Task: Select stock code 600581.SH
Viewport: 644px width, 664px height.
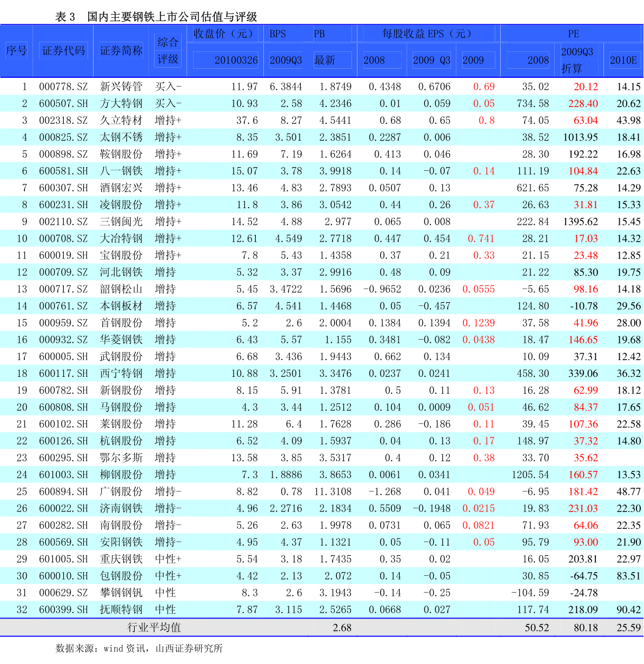Action: click(63, 171)
